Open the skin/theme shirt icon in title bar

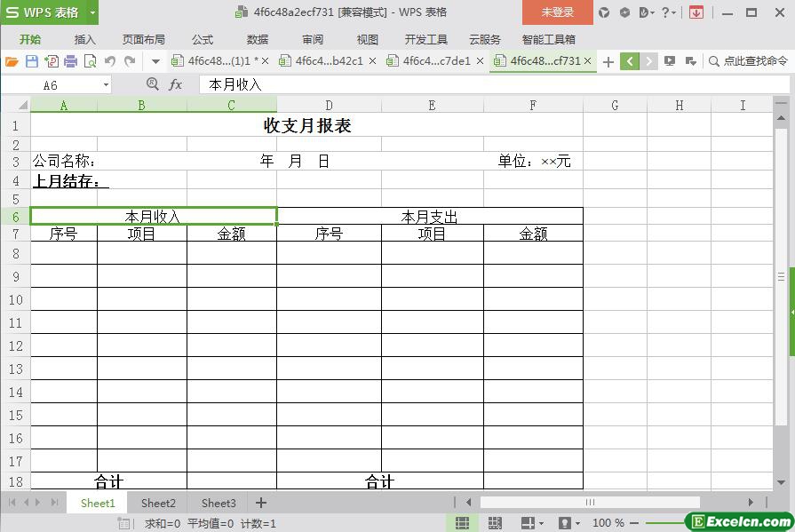pyautogui.click(x=604, y=12)
